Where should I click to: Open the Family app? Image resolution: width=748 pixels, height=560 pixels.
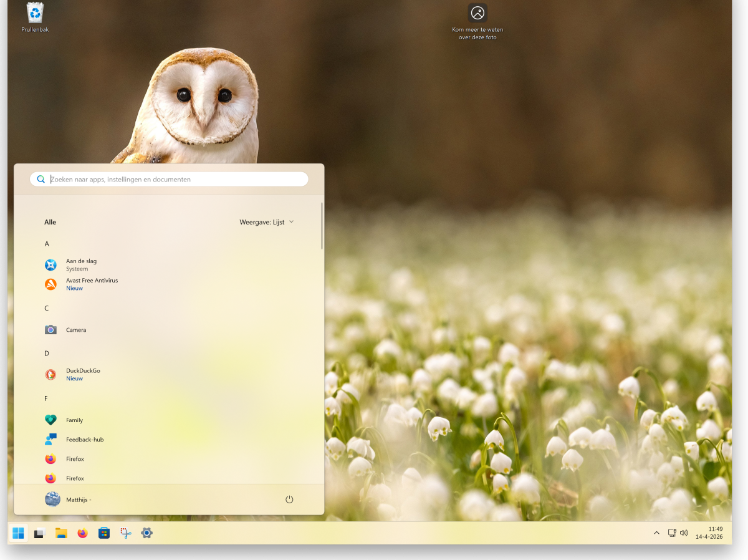pos(74,420)
